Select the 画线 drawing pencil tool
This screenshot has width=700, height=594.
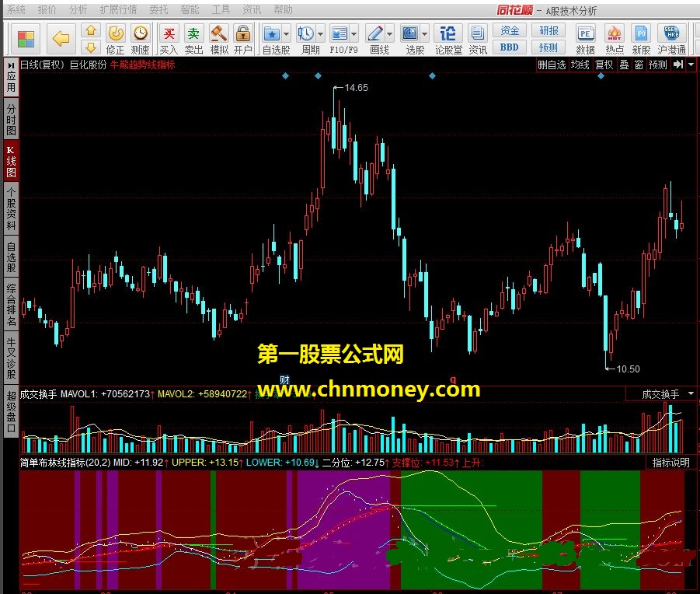pyautogui.click(x=375, y=33)
